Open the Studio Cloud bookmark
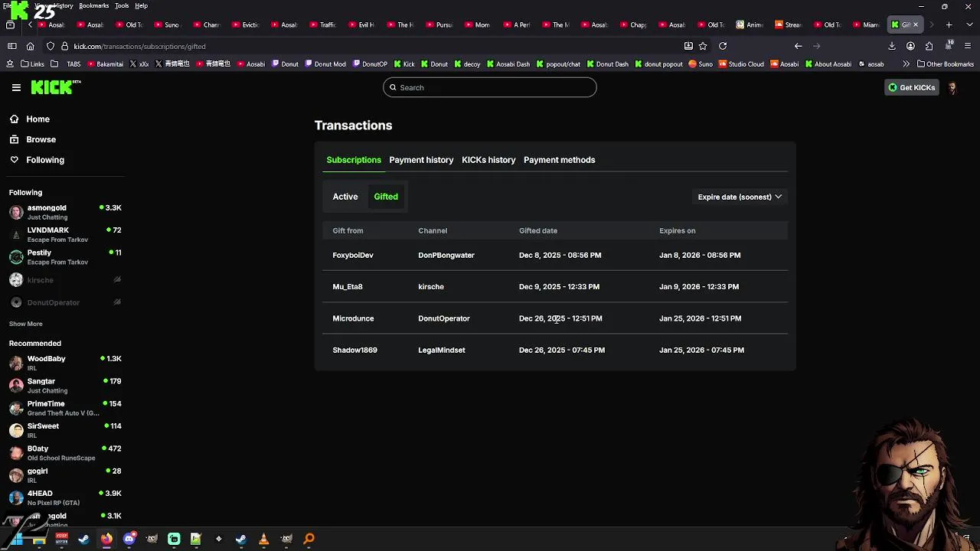980x551 pixels. (x=741, y=64)
